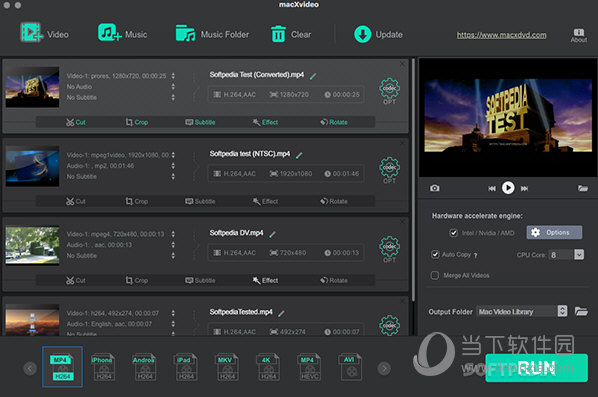Viewport: 598px width, 397px height.
Task: Add Subtitle to Softpedia Test (Converted).mp4
Action: click(x=200, y=122)
